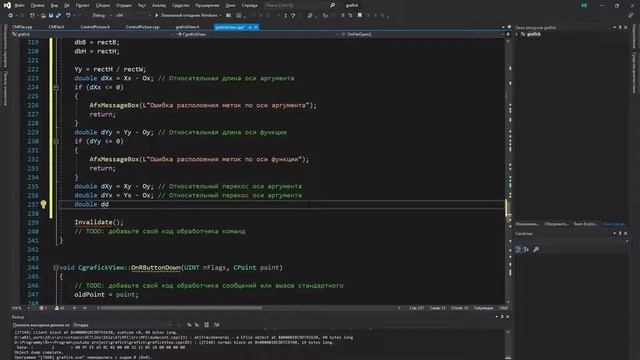
Task: Switch to the Team Explorer panel tab
Action: (585, 224)
